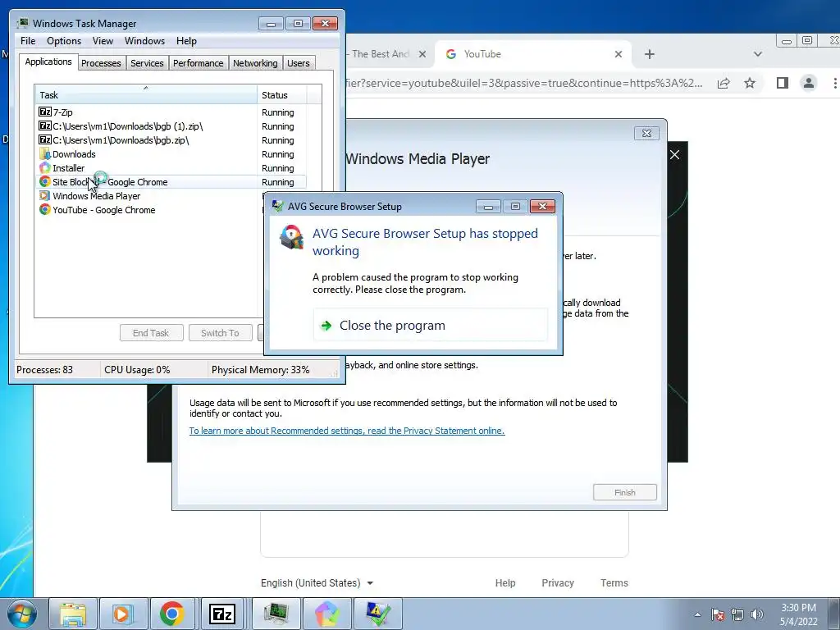Viewport: 840px width, 630px height.
Task: Click the network tray icon
Action: [737, 614]
